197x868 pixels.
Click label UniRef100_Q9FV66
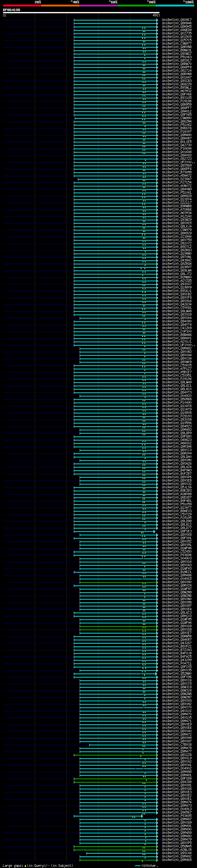point(177,94)
